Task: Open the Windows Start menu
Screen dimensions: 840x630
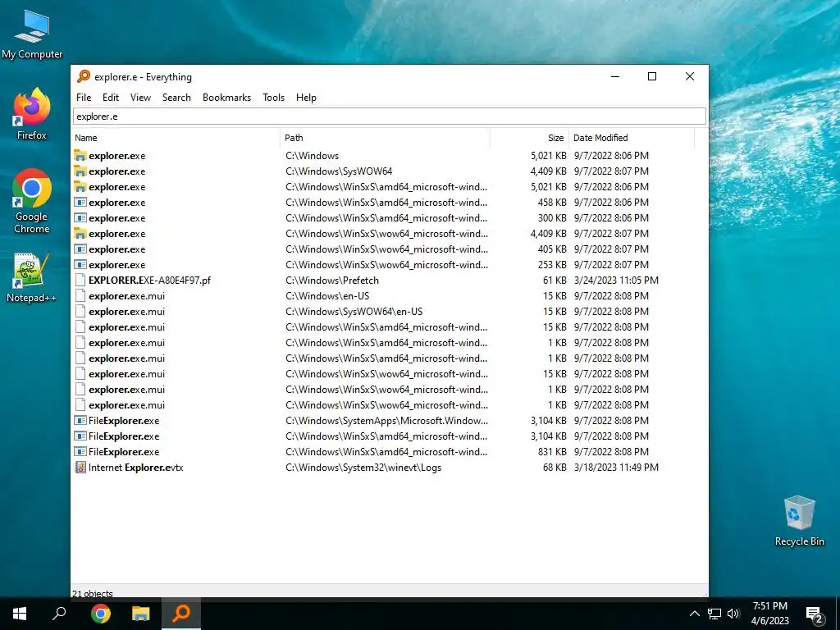Action: click(x=20, y=614)
